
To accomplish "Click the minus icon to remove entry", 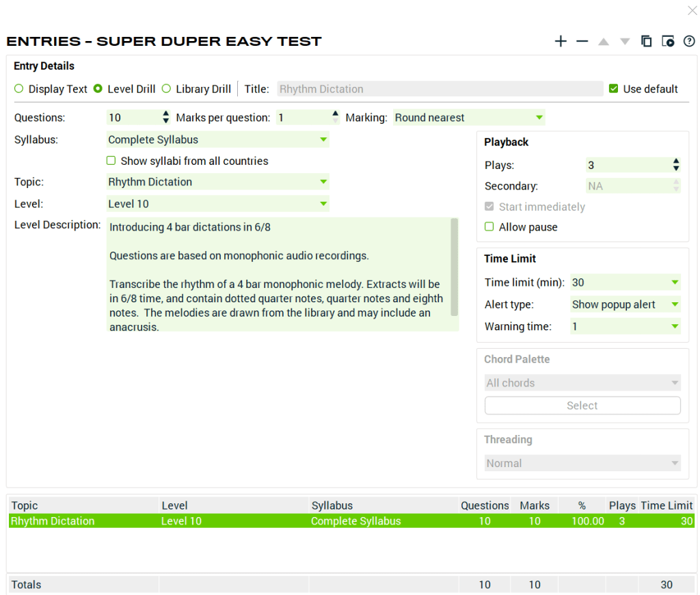I will click(582, 41).
